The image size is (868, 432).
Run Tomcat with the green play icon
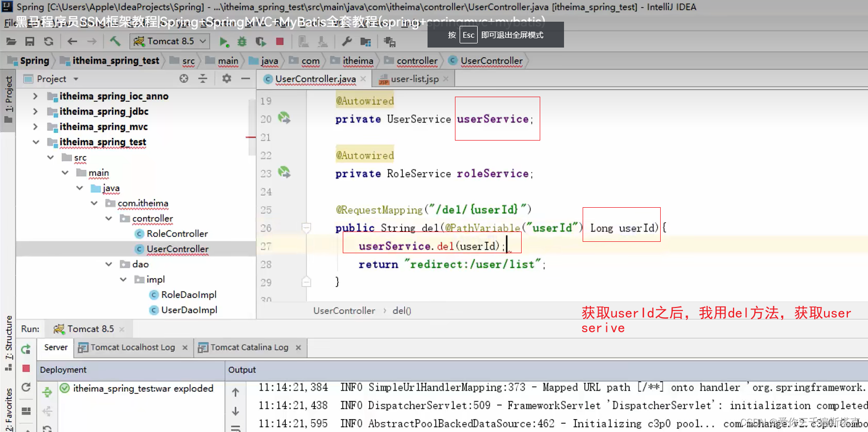tap(223, 41)
